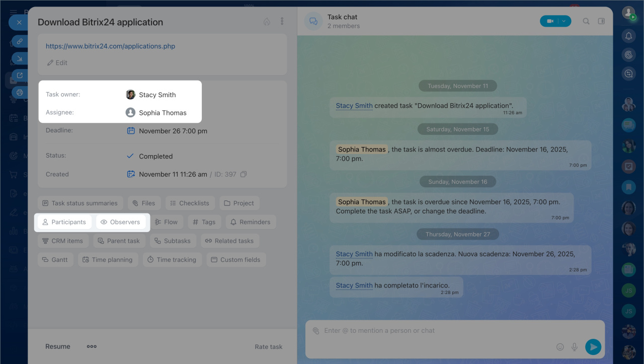Viewport: 644px width, 364px height.
Task: Open the bookmark icon in the right bar
Action: (628, 187)
